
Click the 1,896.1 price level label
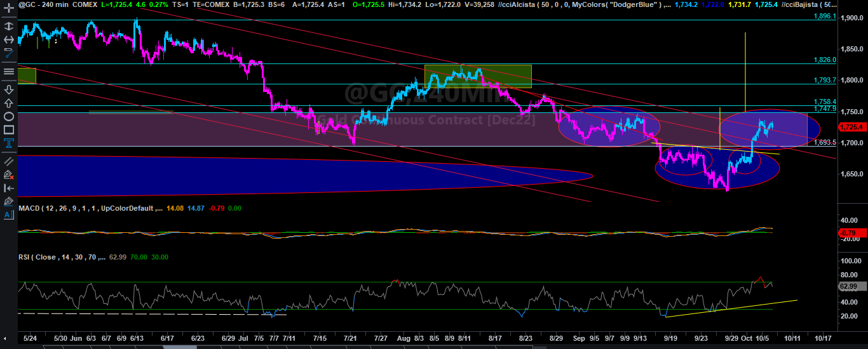click(825, 16)
